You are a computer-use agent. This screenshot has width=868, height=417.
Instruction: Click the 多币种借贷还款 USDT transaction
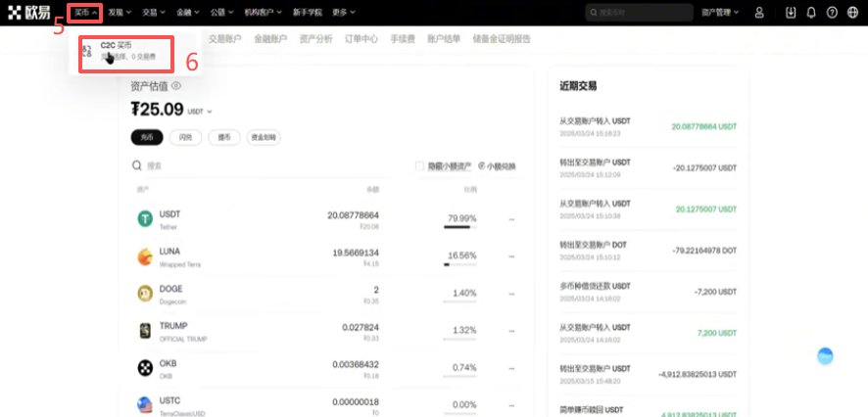click(x=595, y=286)
